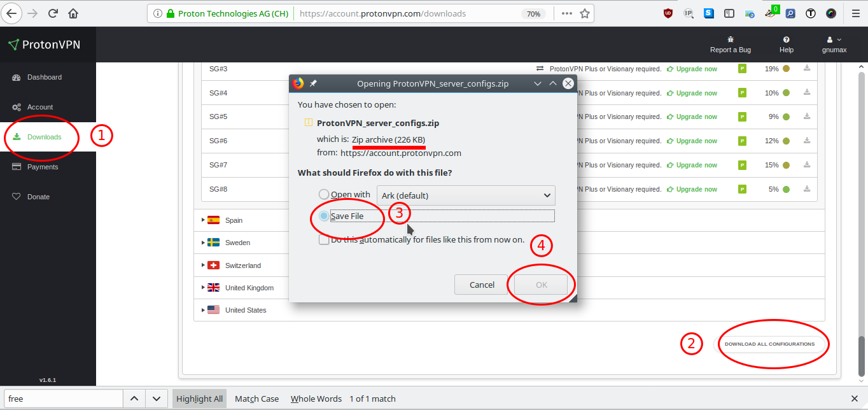The height and width of the screenshot is (410, 868).
Task: Click Upgrade now link for SG#5
Action: click(692, 117)
